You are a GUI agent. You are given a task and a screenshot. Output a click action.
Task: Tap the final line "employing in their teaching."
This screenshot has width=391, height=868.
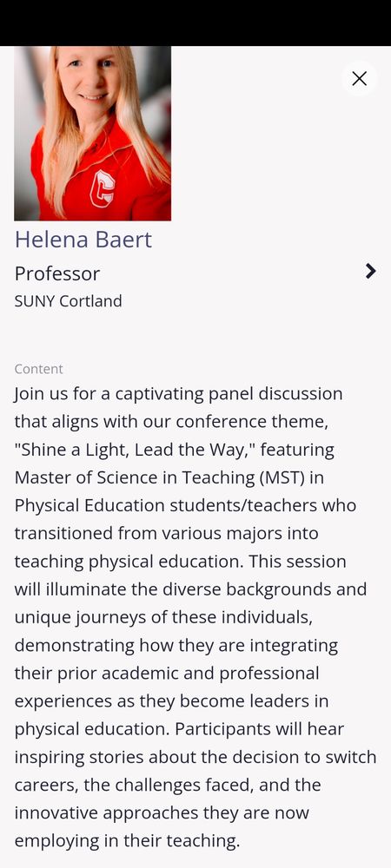[x=128, y=841]
